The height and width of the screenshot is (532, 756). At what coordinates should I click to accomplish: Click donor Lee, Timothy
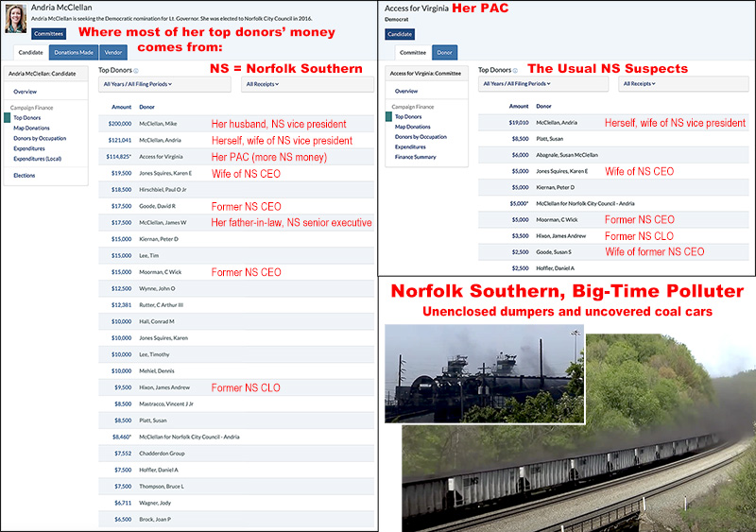[154, 354]
